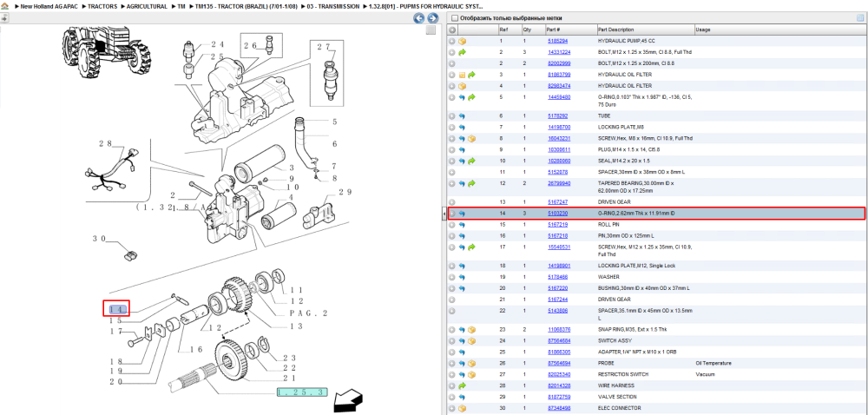Viewport: 868px width, 415px height.
Task: Open part number link 5103230
Action: (557, 214)
